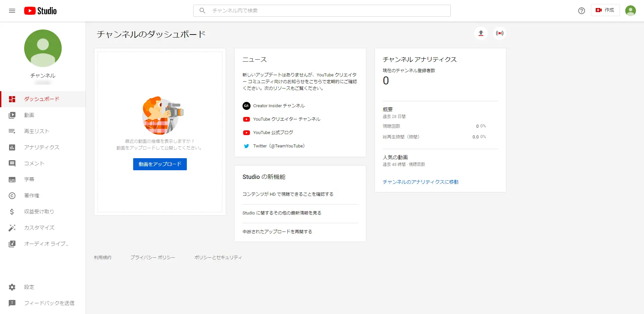Click the コメント comments icon
Screen dimensions: 644x314
tap(12, 164)
